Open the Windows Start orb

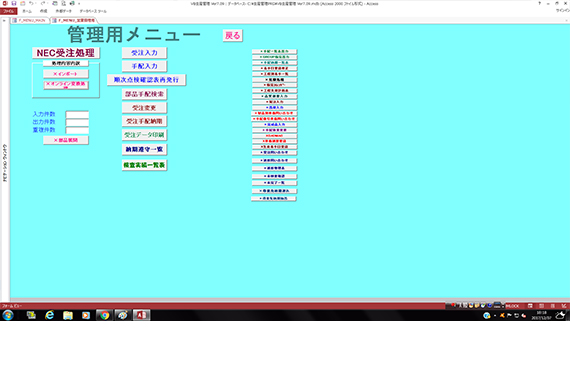click(x=8, y=315)
